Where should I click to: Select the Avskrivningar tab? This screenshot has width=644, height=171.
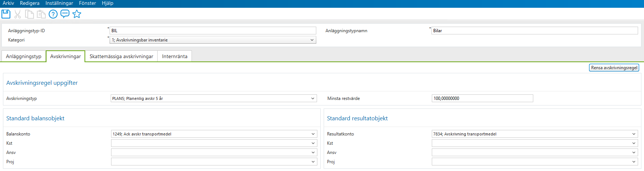(x=65, y=56)
